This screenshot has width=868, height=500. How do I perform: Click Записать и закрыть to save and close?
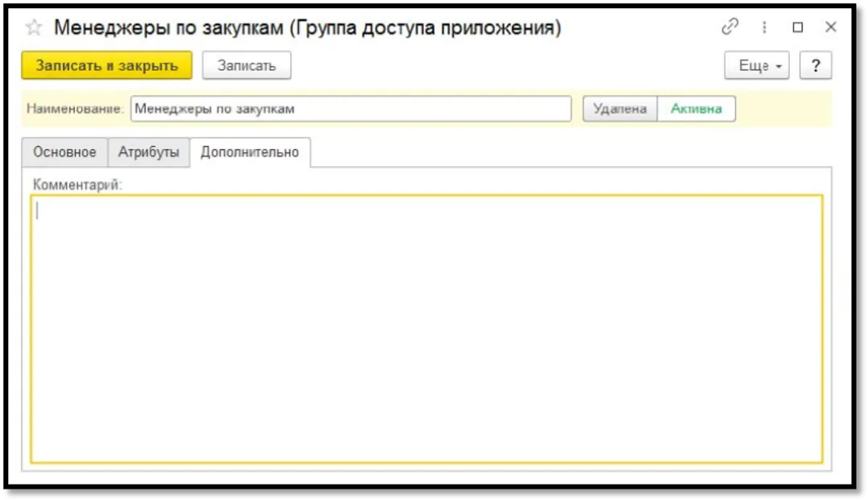[x=106, y=65]
